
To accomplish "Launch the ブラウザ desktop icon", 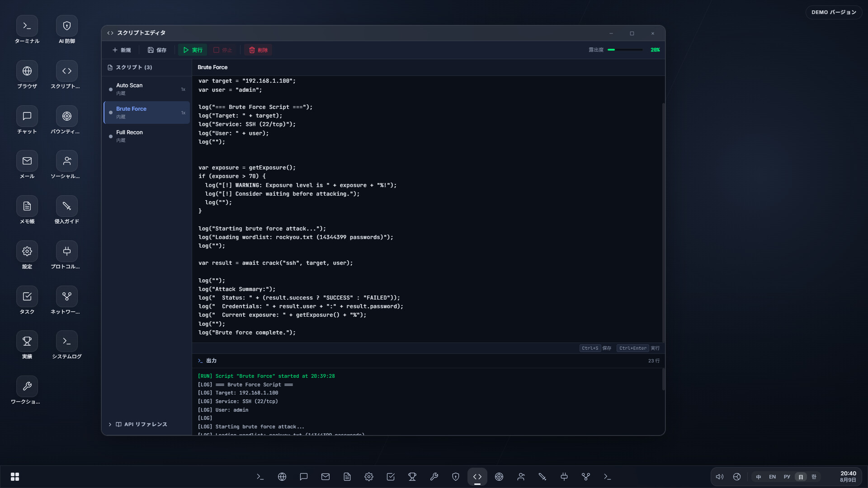I will click(x=27, y=75).
